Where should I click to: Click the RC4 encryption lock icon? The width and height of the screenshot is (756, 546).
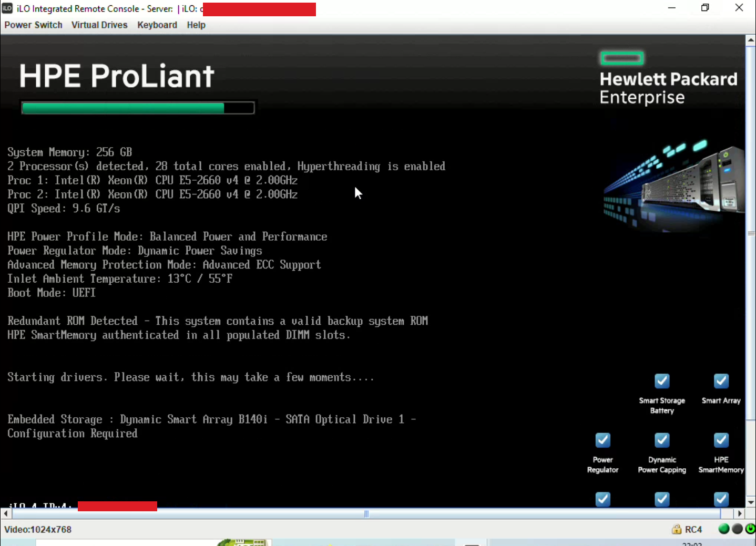click(x=677, y=529)
